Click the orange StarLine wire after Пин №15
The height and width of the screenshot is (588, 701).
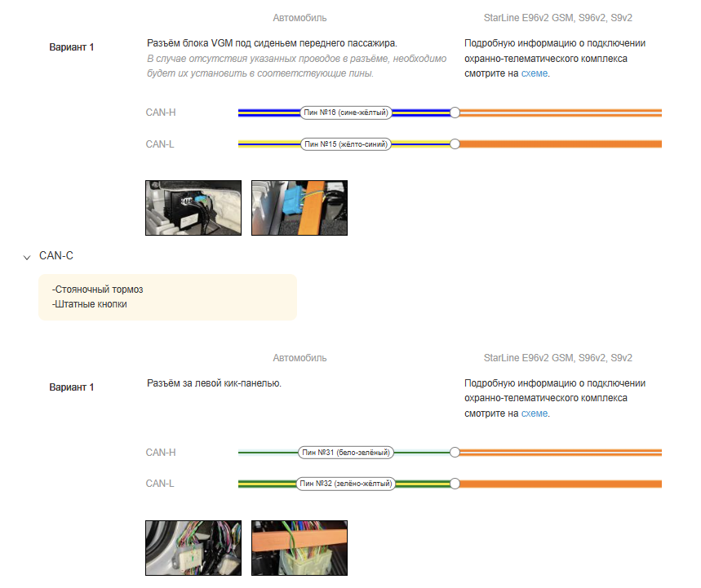[x=561, y=144]
